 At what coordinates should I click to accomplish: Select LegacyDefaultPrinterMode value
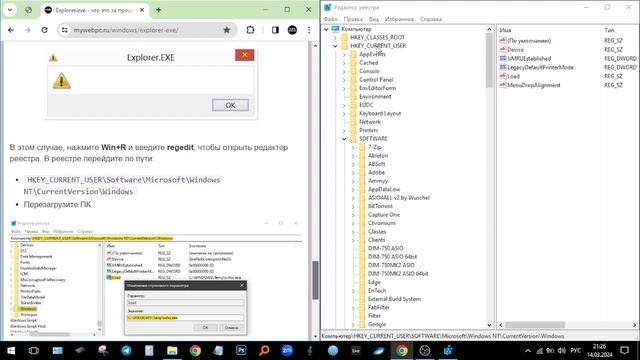pyautogui.click(x=540, y=67)
